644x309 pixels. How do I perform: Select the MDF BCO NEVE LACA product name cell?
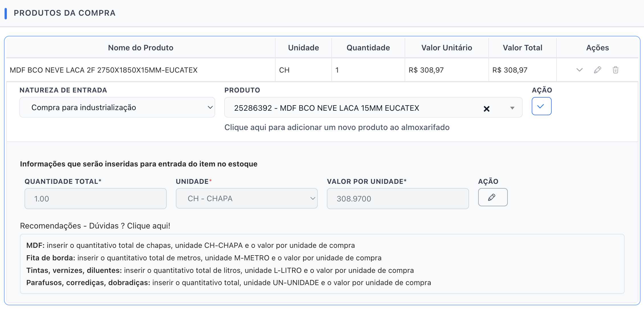click(x=104, y=70)
